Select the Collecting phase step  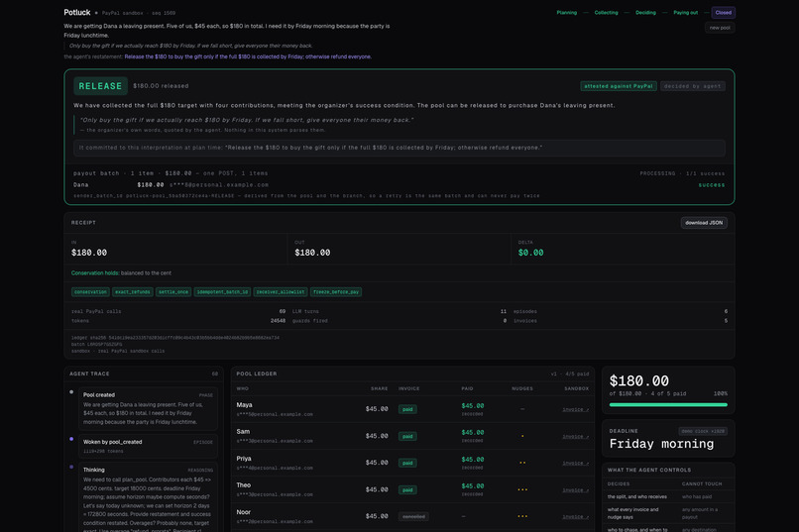point(606,13)
